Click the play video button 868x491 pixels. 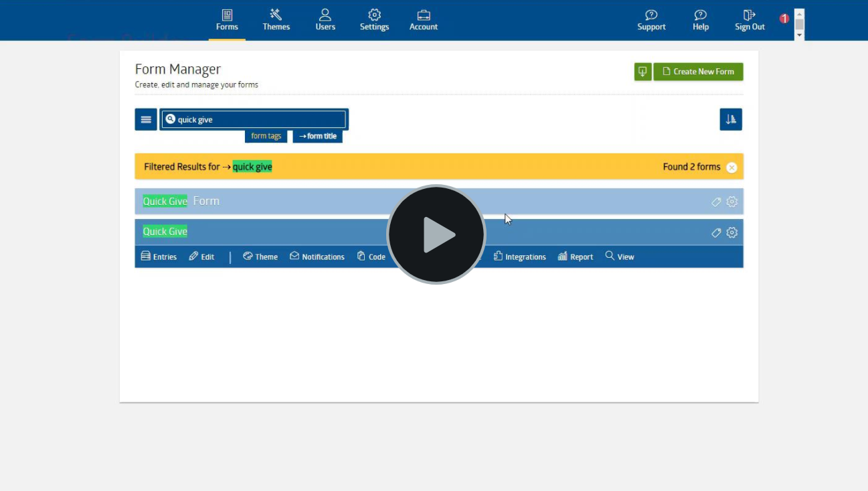pos(436,234)
